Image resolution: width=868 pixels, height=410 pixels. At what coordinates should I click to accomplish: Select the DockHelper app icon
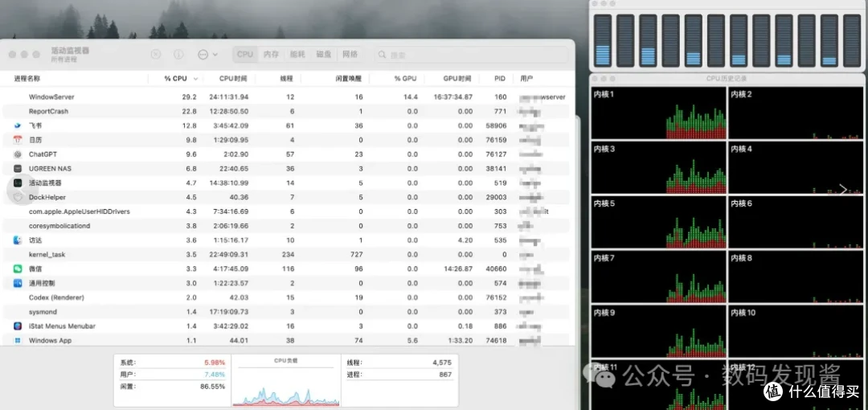18,197
